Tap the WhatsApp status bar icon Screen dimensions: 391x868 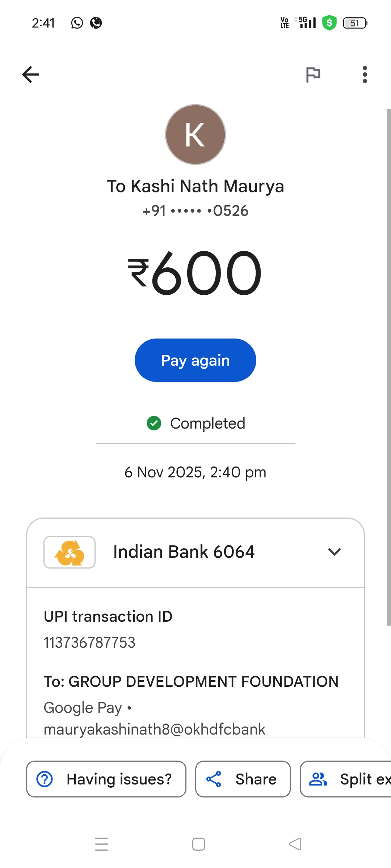pos(77,23)
